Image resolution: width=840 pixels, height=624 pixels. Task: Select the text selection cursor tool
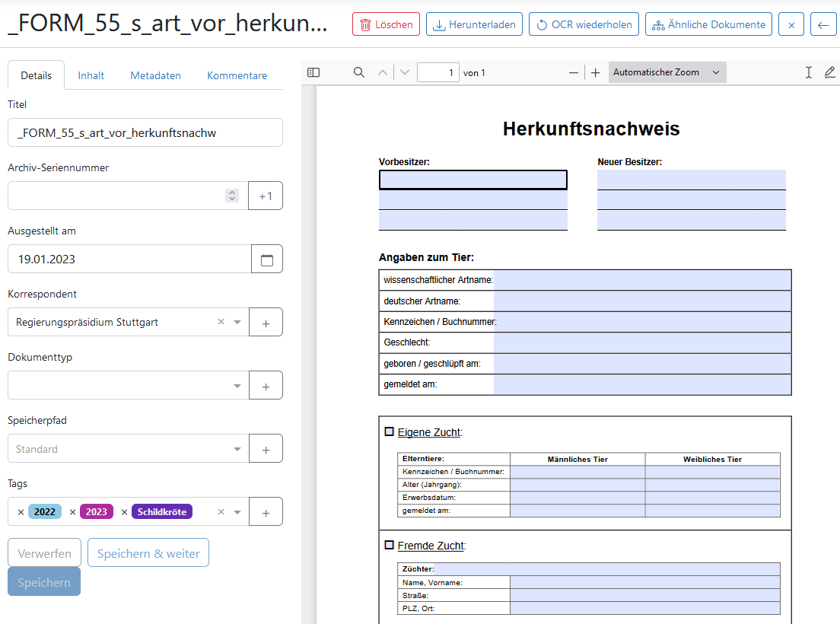(x=809, y=72)
